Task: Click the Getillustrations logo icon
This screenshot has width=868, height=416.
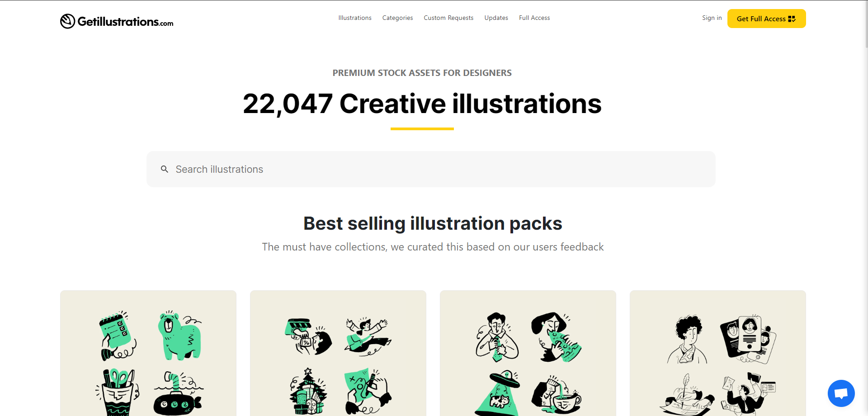Action: tap(68, 21)
